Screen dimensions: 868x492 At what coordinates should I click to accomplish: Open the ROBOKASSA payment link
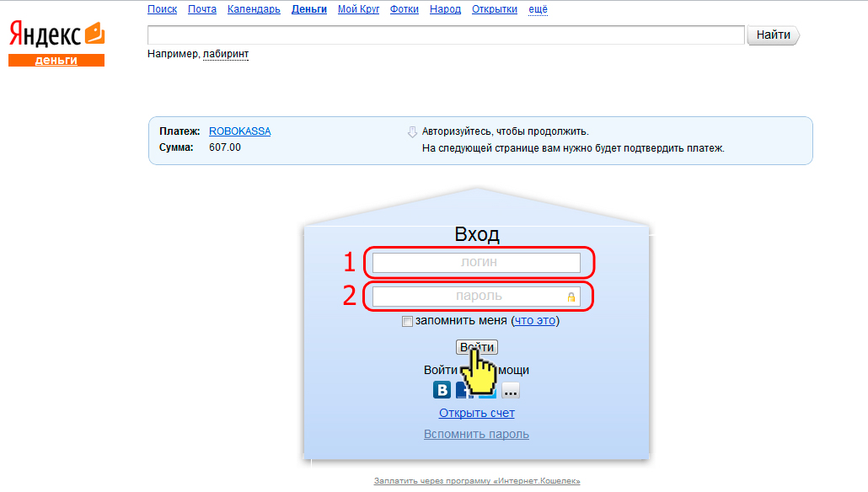pos(239,131)
